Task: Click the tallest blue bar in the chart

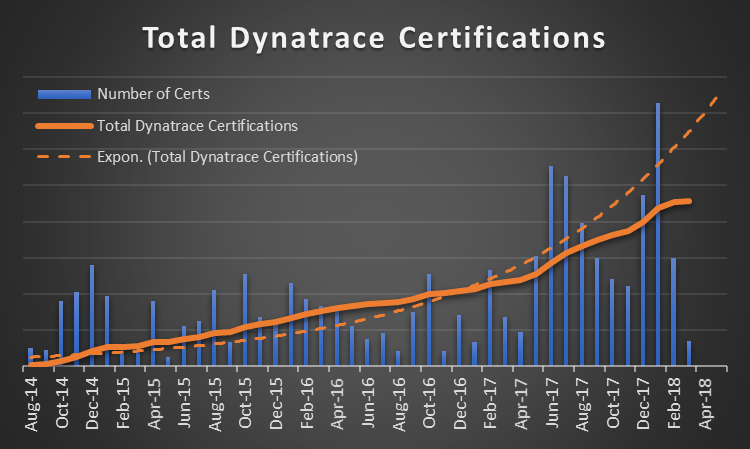Action: coord(658,233)
